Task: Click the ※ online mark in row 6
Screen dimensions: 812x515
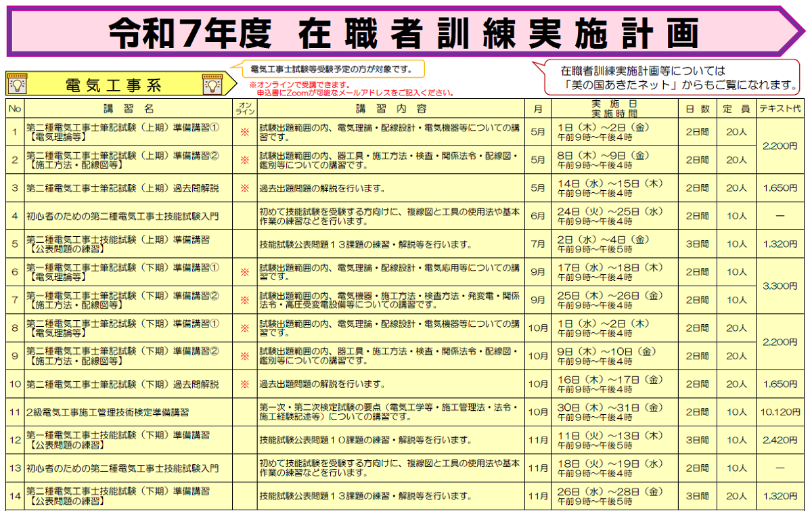Action: 245,272
